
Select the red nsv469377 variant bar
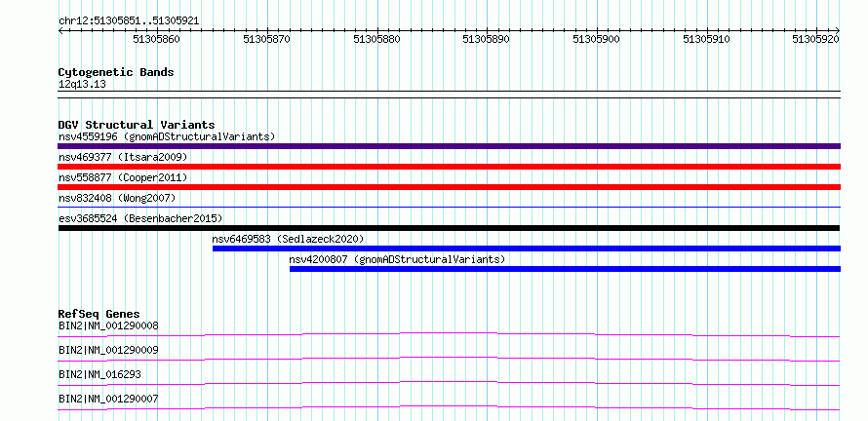(x=449, y=167)
